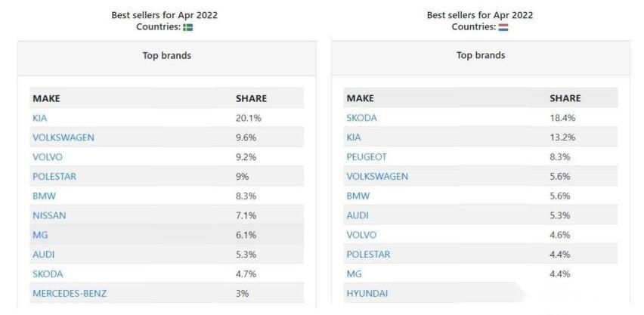Click the left Top brands panel heading

point(167,55)
